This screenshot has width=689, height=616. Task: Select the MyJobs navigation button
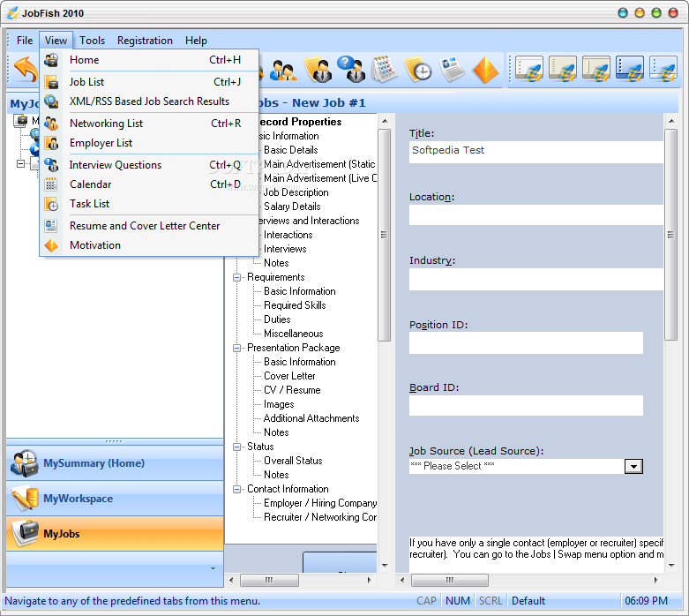(115, 534)
